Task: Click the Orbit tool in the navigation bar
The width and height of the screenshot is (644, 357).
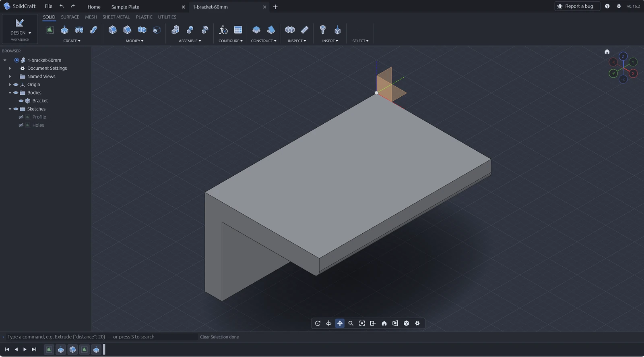Action: coord(318,324)
